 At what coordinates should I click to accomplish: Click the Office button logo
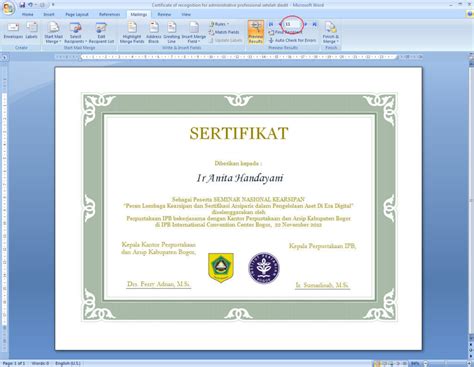8,8
